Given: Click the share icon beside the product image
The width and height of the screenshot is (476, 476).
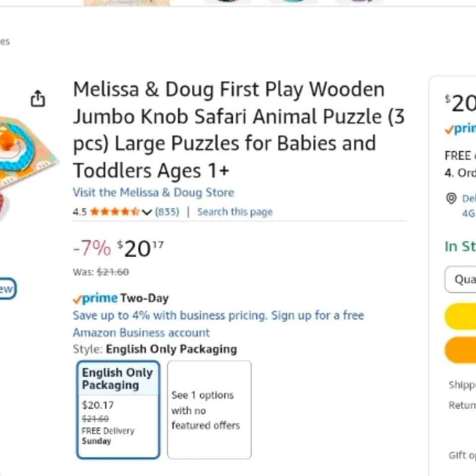Looking at the screenshot, I should (38, 99).
